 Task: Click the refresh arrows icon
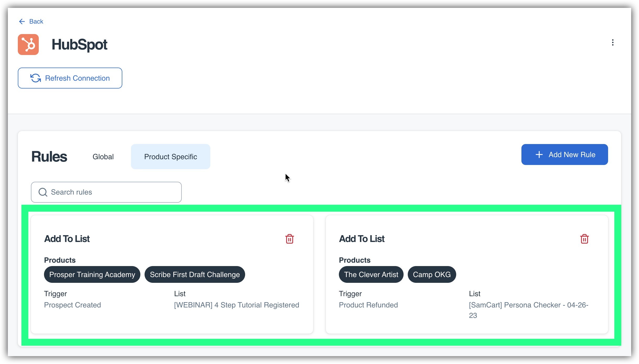[x=36, y=78]
